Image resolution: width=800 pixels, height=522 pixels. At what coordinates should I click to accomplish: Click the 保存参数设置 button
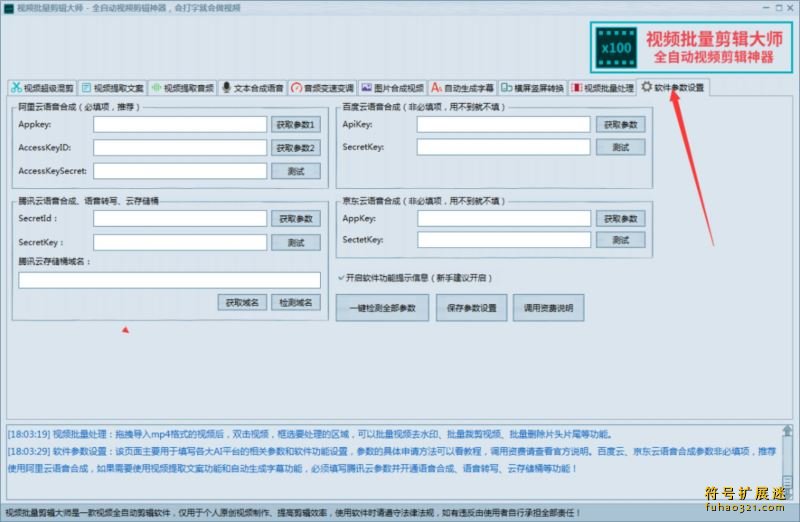click(471, 308)
